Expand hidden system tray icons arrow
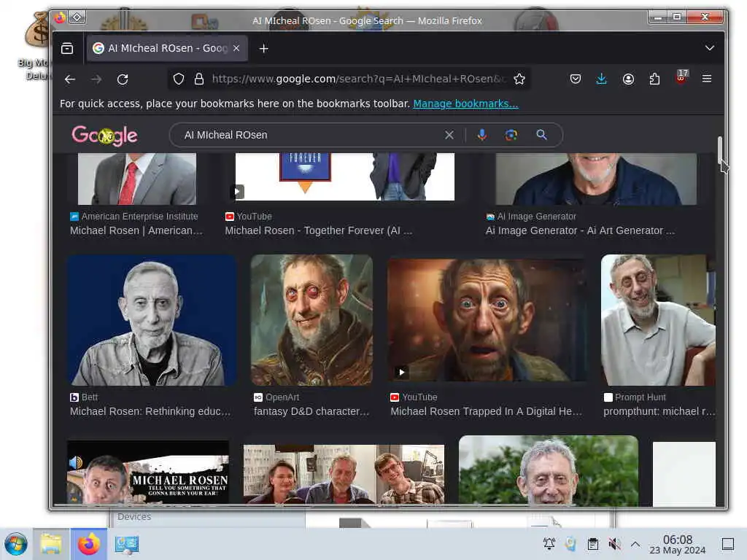 coord(635,544)
